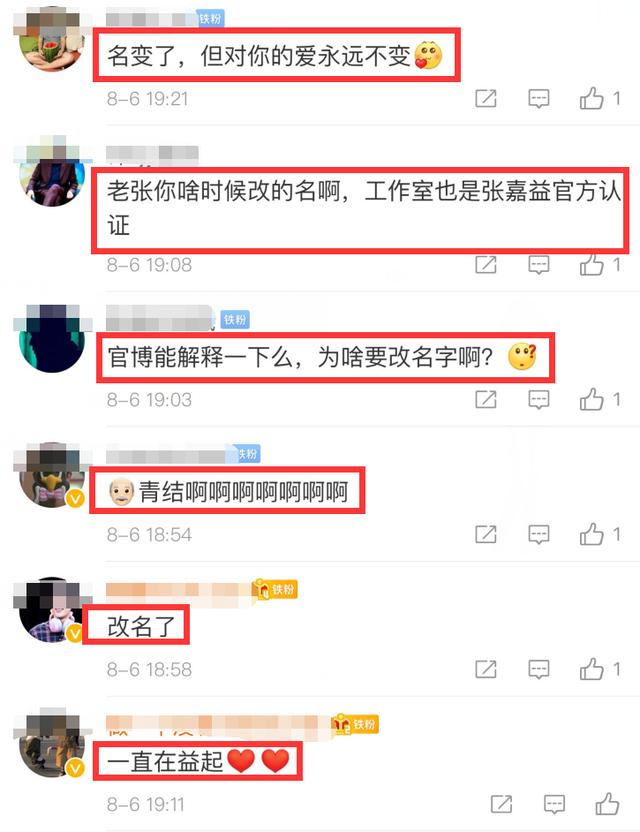Image resolution: width=640 pixels, height=832 pixels.
Task: Reply to the 一直在益起 comment
Action: 554,804
